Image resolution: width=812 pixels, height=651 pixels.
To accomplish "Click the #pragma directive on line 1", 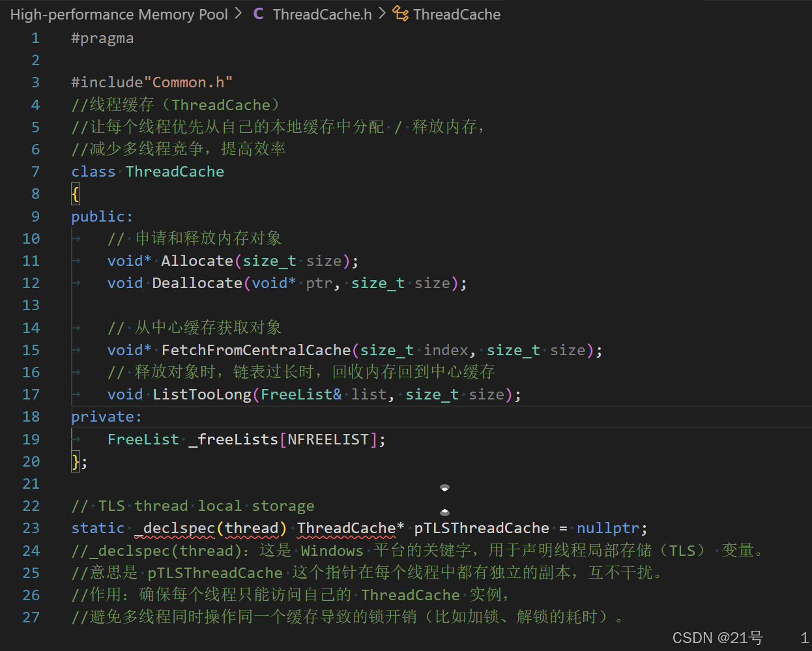I will point(102,38).
